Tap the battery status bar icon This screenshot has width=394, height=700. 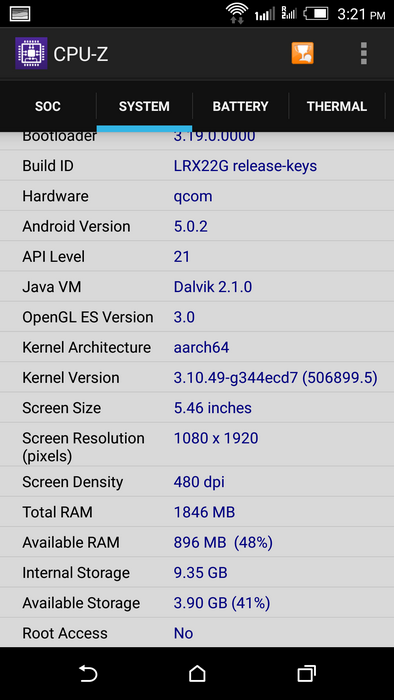pyautogui.click(x=316, y=13)
